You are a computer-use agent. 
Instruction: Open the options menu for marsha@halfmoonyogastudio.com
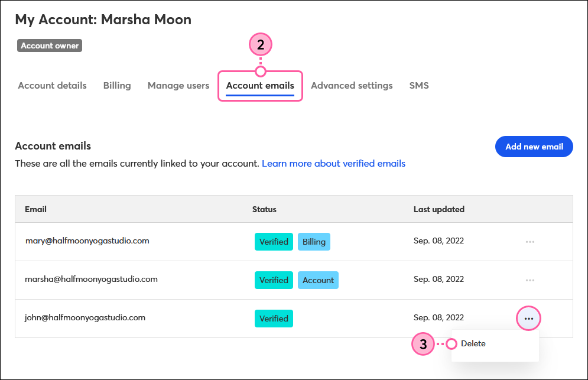tap(529, 280)
